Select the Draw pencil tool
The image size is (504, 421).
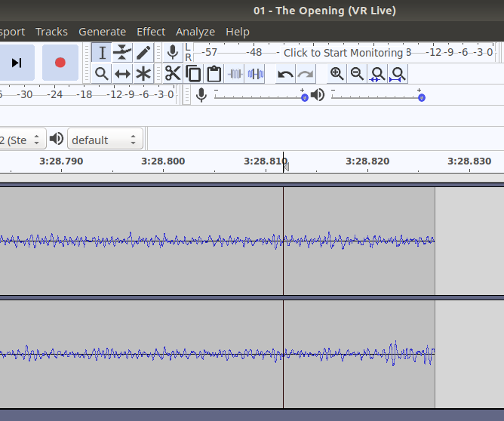tap(143, 53)
